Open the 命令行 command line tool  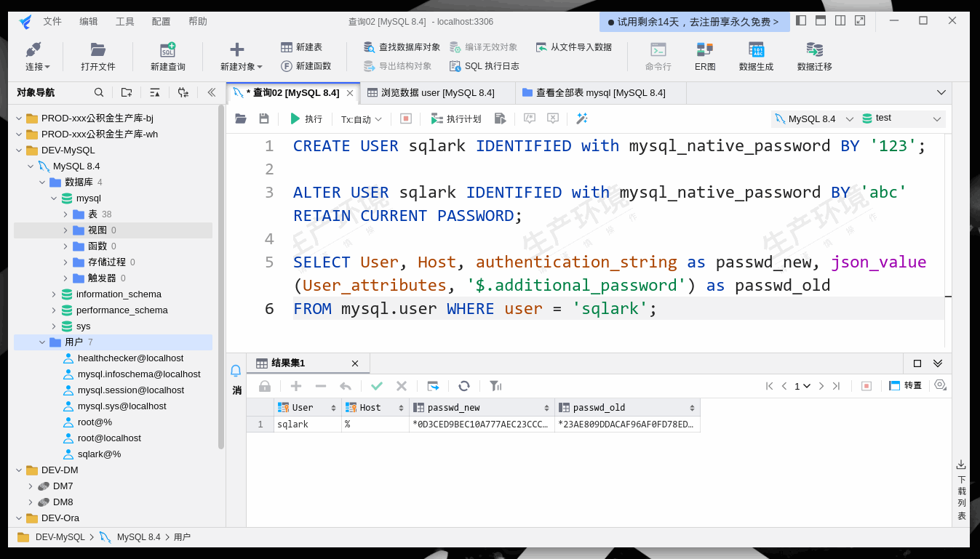point(657,57)
